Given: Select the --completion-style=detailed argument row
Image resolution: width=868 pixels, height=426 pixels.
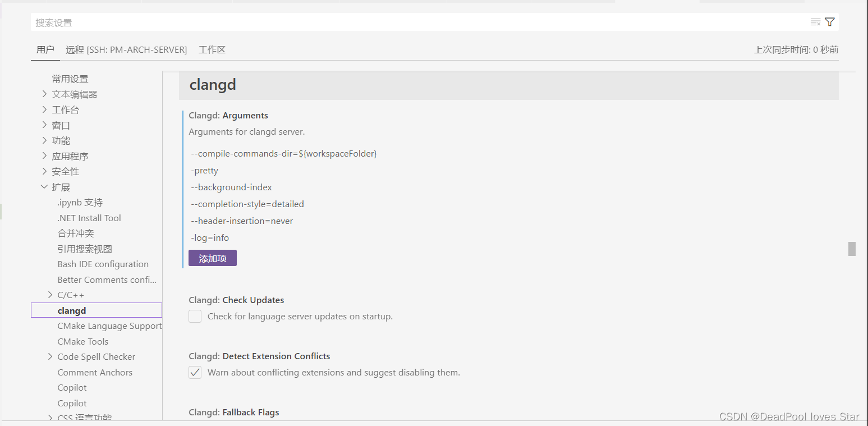Looking at the screenshot, I should click(247, 204).
